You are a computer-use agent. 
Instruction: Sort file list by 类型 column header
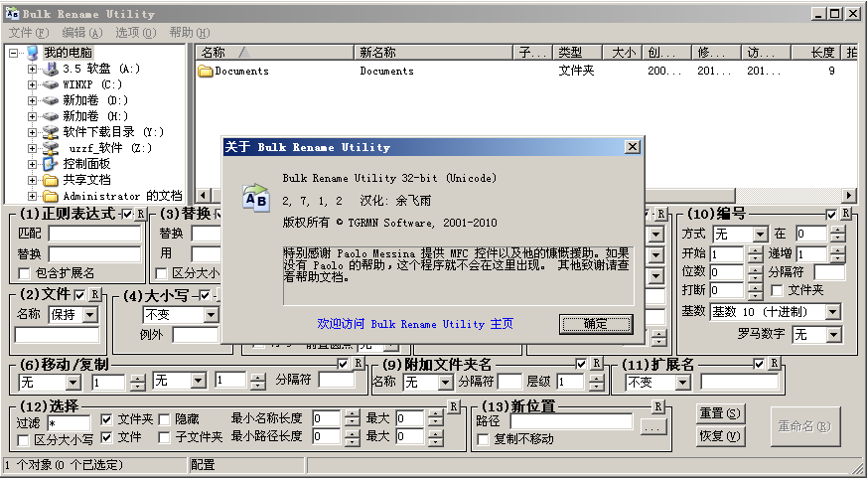point(577,53)
